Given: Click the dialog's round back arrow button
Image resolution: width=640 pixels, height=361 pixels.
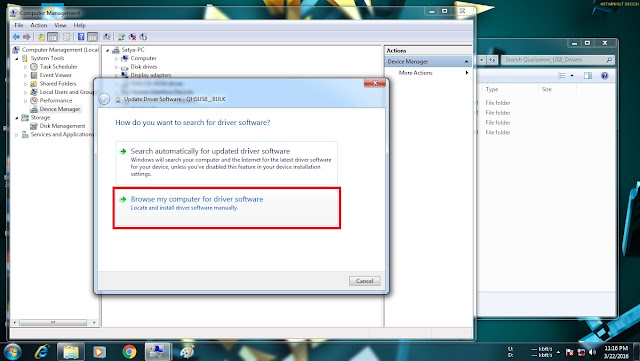Looking at the screenshot, I should click(x=104, y=99).
